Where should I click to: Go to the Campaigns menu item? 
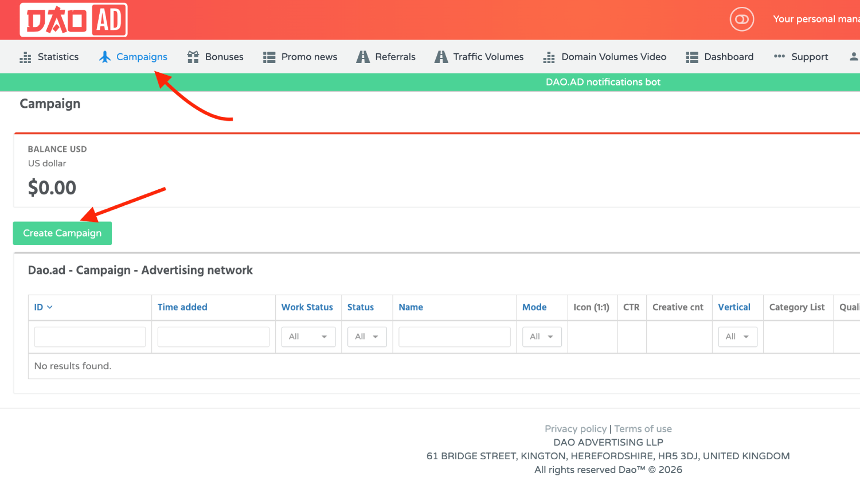point(142,57)
